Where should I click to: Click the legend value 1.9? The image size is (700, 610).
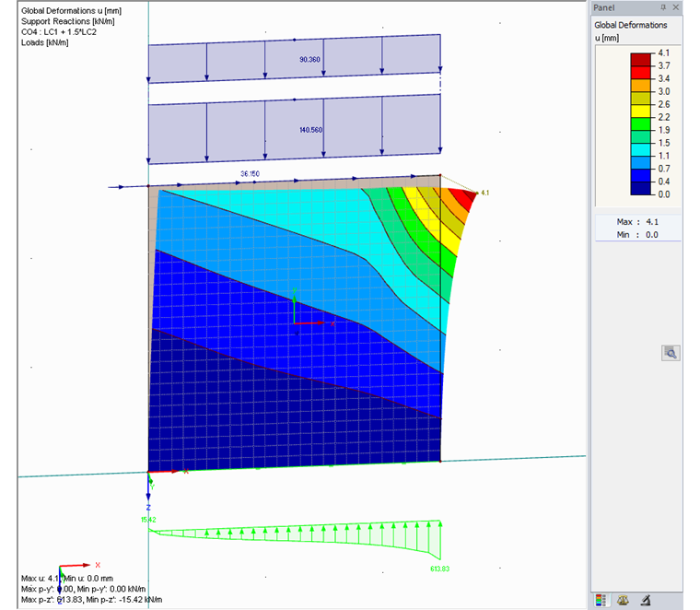pyautogui.click(x=664, y=130)
